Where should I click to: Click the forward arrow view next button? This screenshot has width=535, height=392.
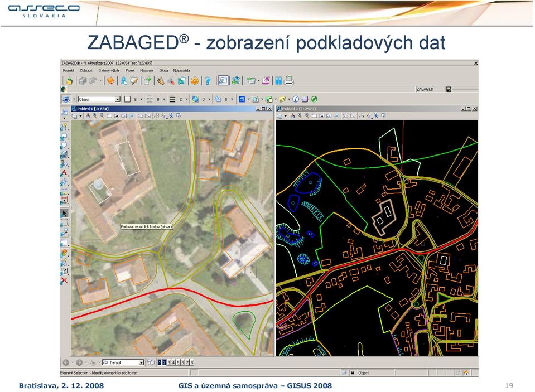point(79,362)
